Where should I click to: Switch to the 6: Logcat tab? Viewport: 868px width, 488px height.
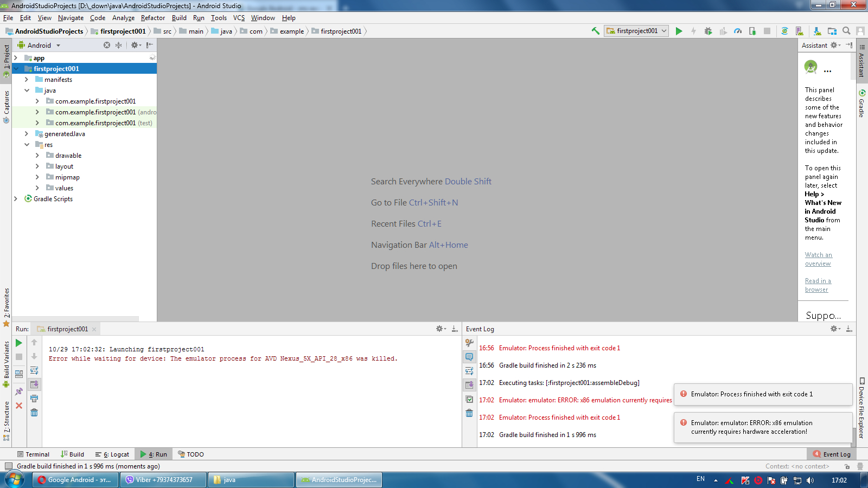tap(112, 454)
